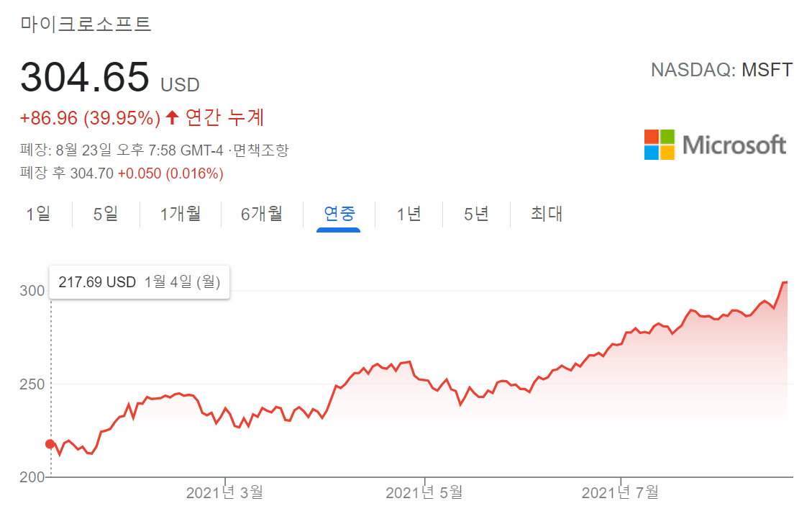Click the 2021년 3월 axis label
The width and height of the screenshot is (812, 519).
[224, 493]
